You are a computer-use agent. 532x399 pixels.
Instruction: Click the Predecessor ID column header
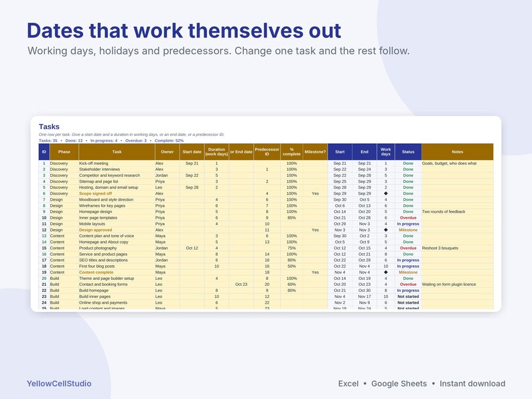pos(267,152)
